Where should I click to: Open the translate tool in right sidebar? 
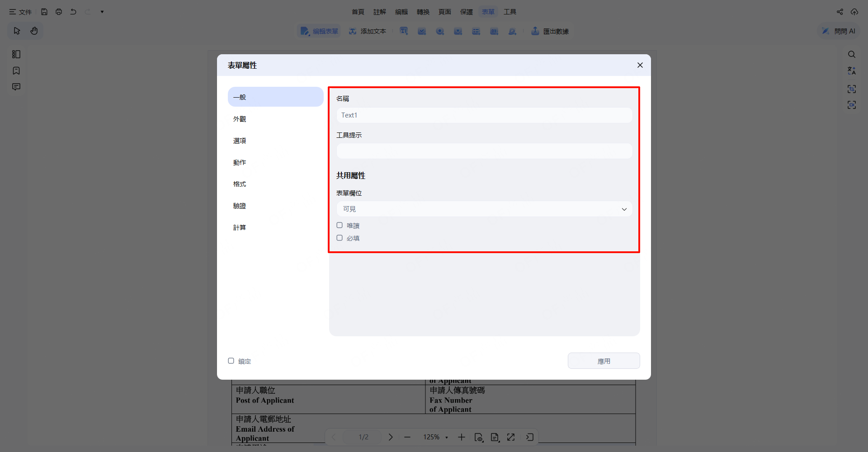(852, 71)
